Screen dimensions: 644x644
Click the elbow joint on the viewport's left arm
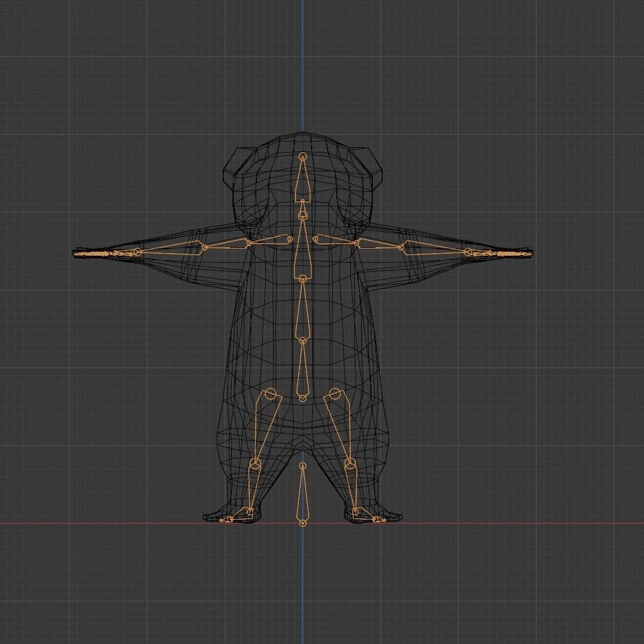point(205,247)
